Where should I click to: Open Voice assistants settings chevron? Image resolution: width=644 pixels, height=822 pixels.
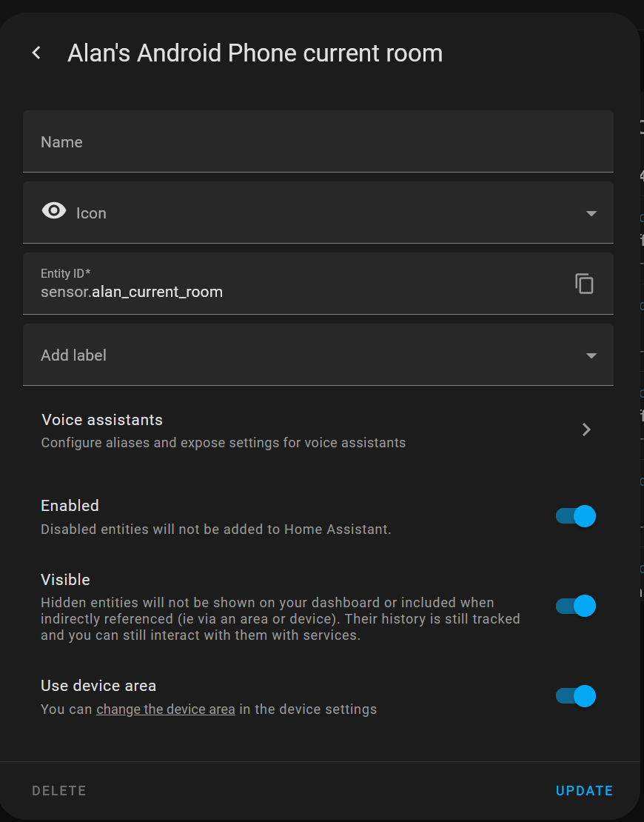(586, 430)
